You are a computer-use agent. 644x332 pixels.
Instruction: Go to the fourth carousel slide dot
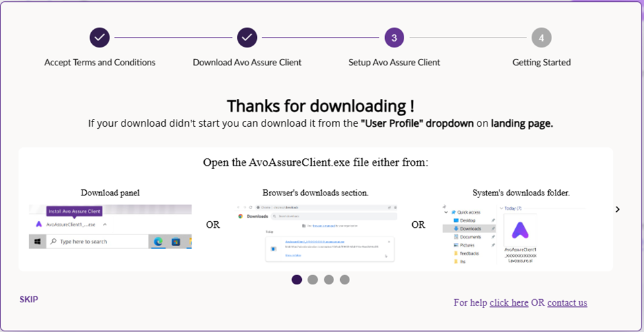[x=345, y=280]
